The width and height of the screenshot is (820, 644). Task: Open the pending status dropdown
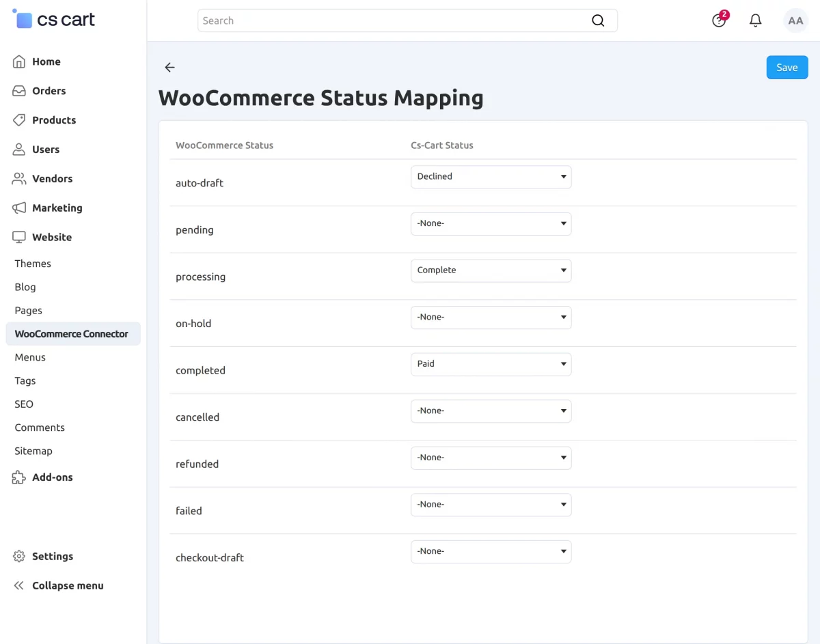tap(491, 224)
